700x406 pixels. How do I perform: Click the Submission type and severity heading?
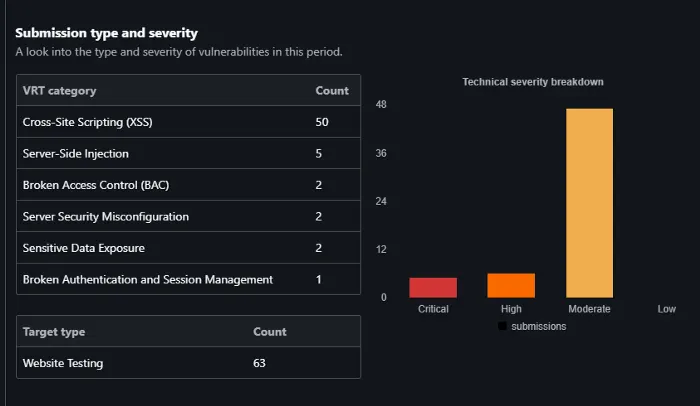106,33
